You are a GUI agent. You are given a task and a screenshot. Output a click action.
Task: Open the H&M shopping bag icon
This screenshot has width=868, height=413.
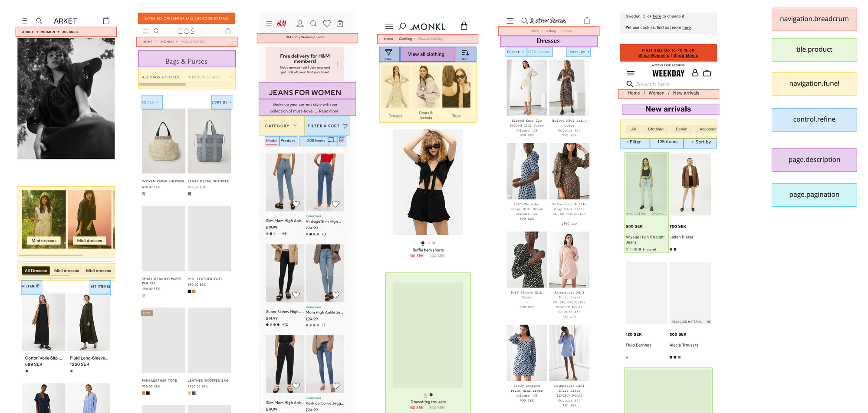click(x=340, y=23)
